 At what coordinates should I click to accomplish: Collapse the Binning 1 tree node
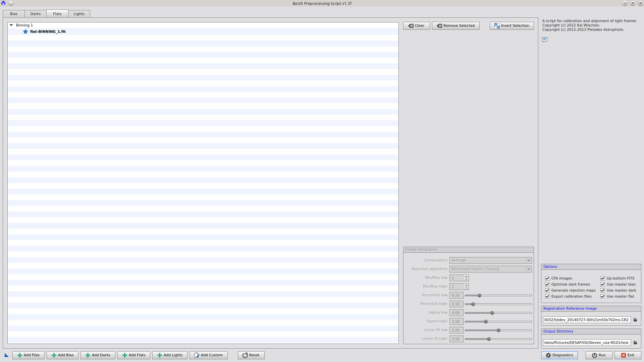11,25
